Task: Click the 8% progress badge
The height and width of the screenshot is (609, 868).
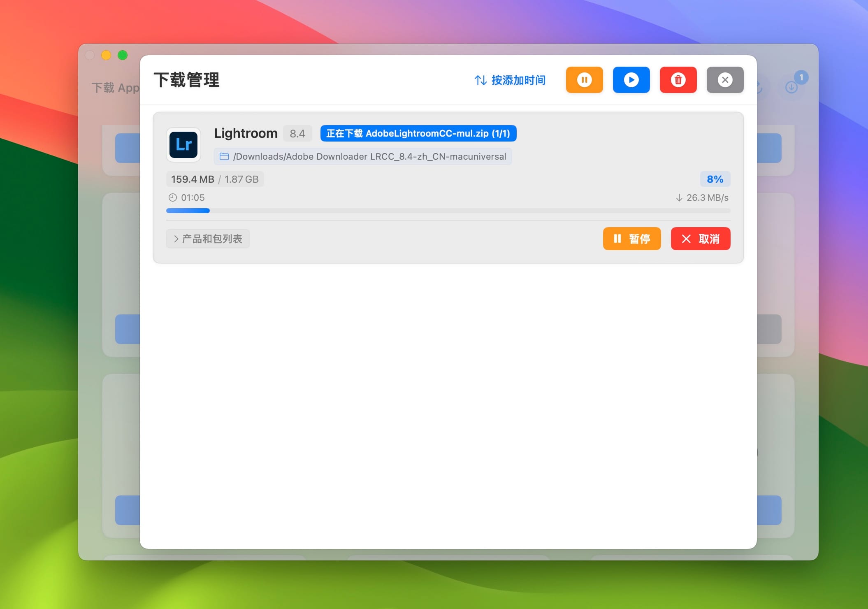Action: [x=715, y=179]
